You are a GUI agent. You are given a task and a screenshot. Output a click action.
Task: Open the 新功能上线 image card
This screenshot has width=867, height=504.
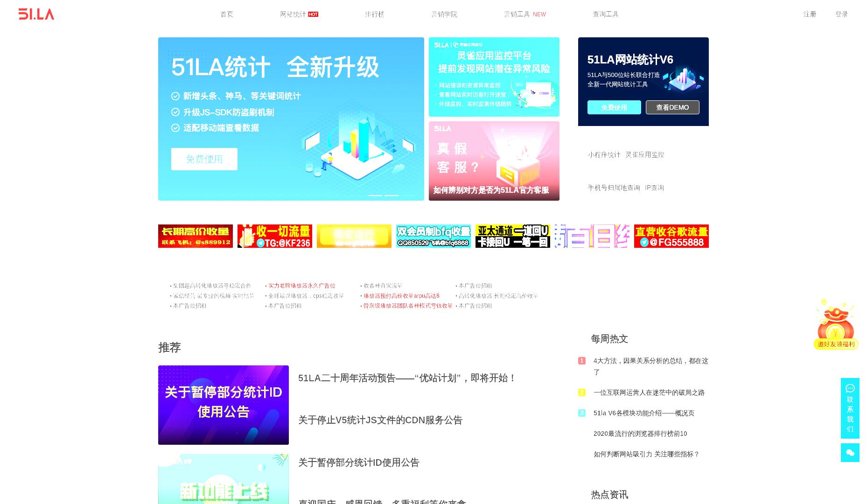click(x=224, y=479)
